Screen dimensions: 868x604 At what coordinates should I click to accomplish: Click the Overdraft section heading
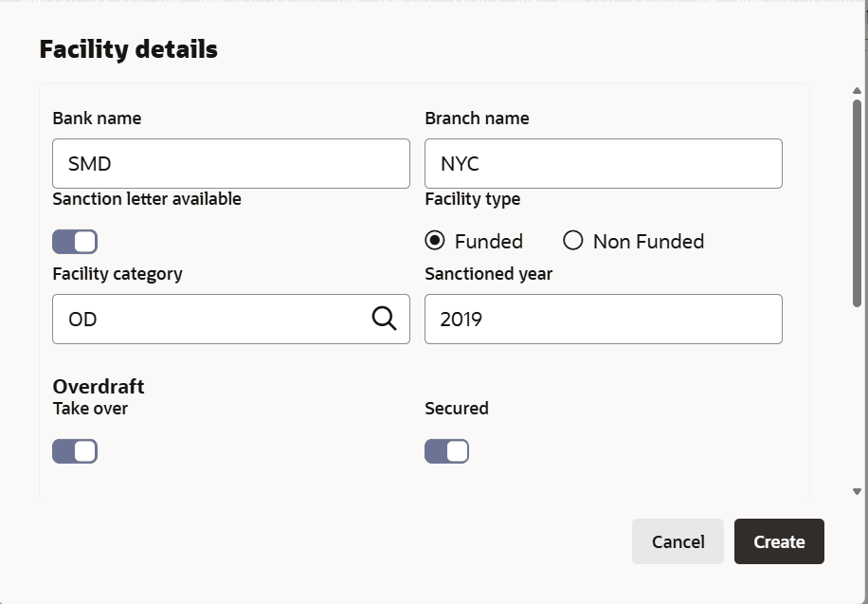pos(99,387)
